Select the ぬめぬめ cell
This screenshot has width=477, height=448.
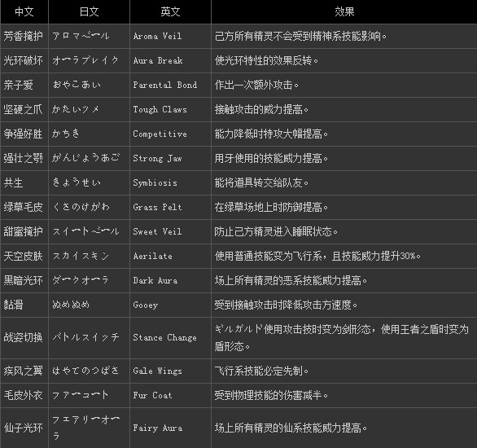90,305
